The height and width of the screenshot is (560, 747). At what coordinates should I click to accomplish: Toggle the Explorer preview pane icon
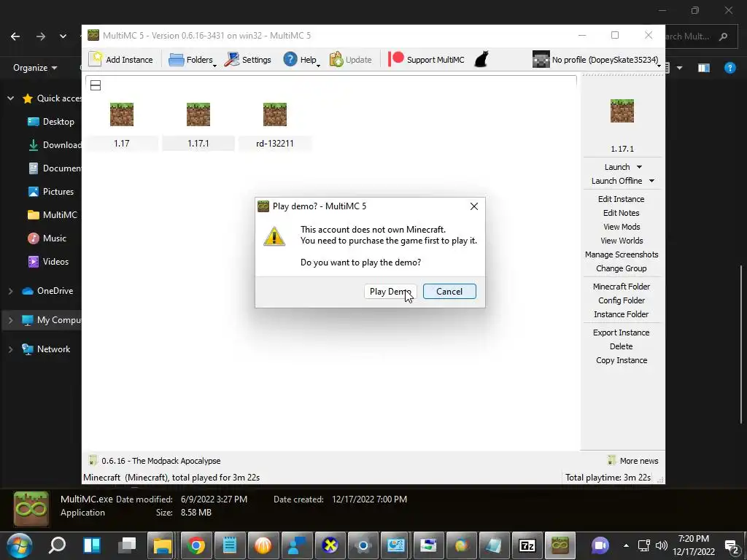pos(704,68)
